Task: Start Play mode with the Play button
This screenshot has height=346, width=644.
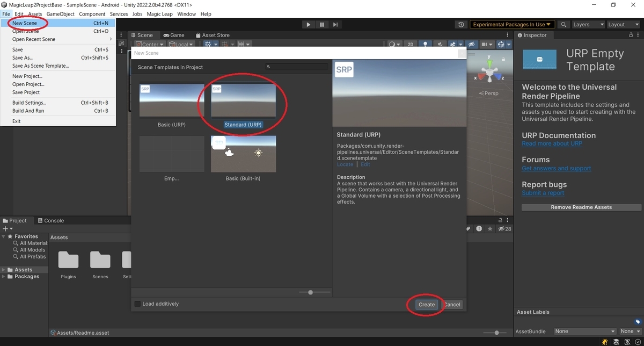Action: (308, 24)
